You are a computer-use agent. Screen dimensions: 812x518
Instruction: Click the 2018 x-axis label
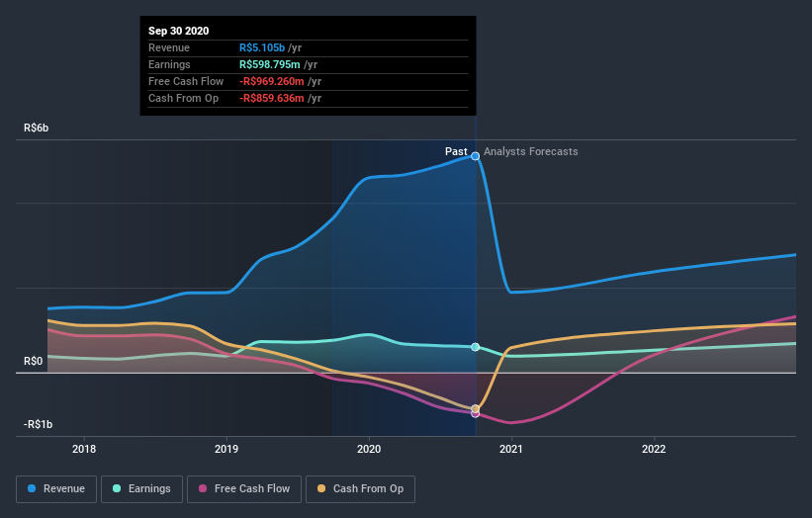tap(84, 449)
